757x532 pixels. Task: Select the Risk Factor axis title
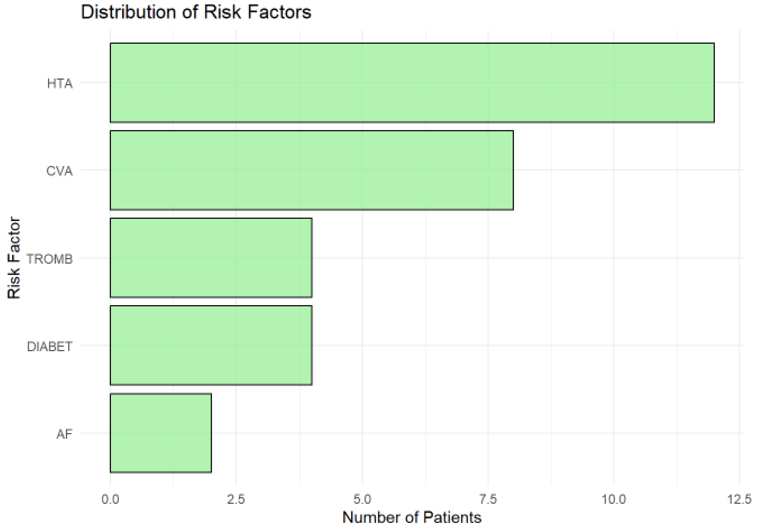coord(14,258)
